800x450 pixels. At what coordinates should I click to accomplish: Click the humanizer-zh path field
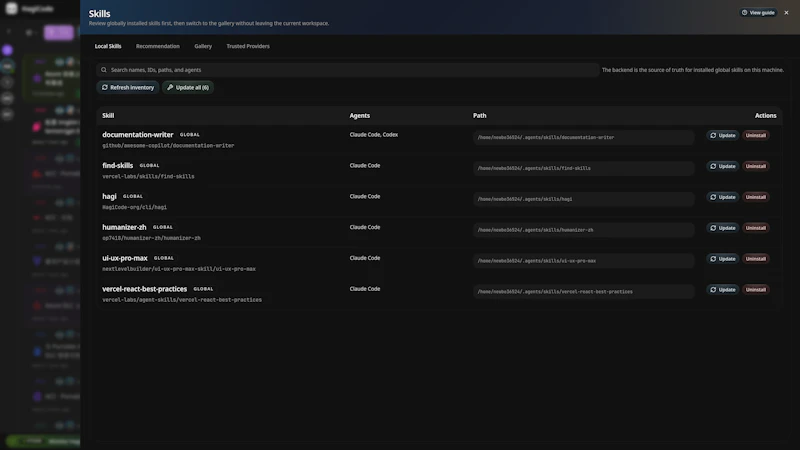(x=584, y=230)
